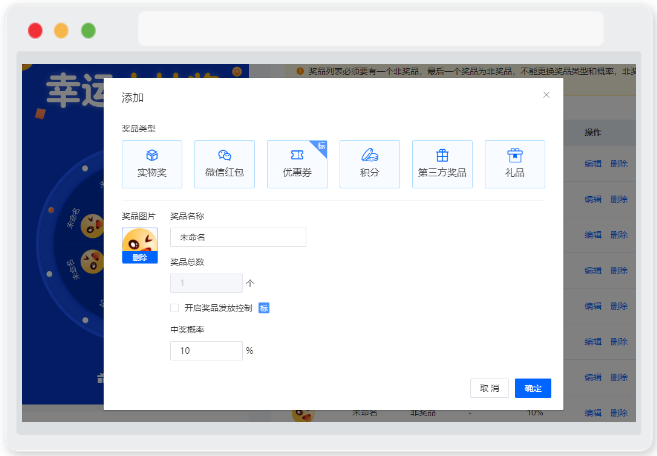
Task: Click 编辑 in the first table row
Action: click(x=593, y=163)
